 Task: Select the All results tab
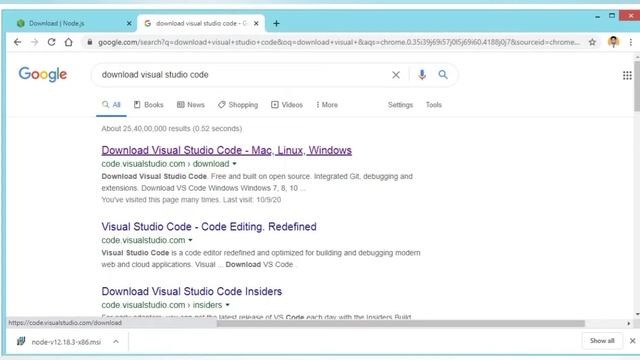111,105
